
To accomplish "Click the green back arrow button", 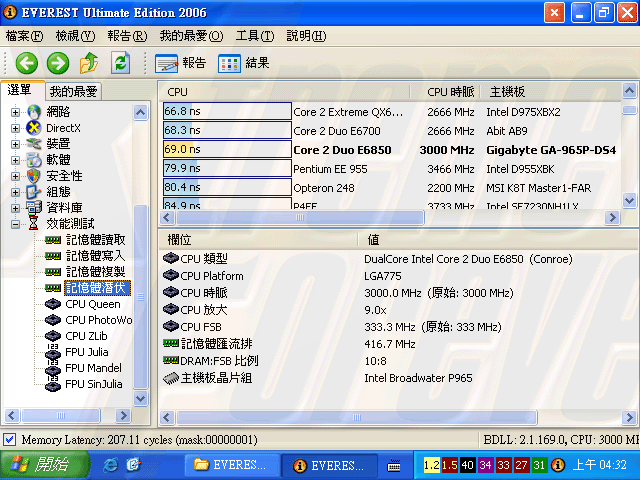I will coord(26,63).
